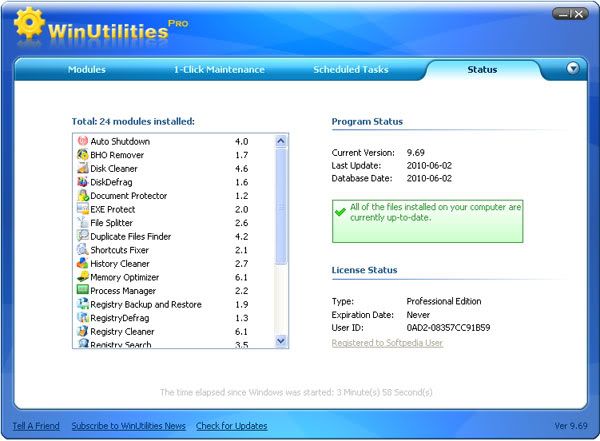Switch to 1-Click Maintenance tab
This screenshot has width=600, height=441.
[x=219, y=70]
